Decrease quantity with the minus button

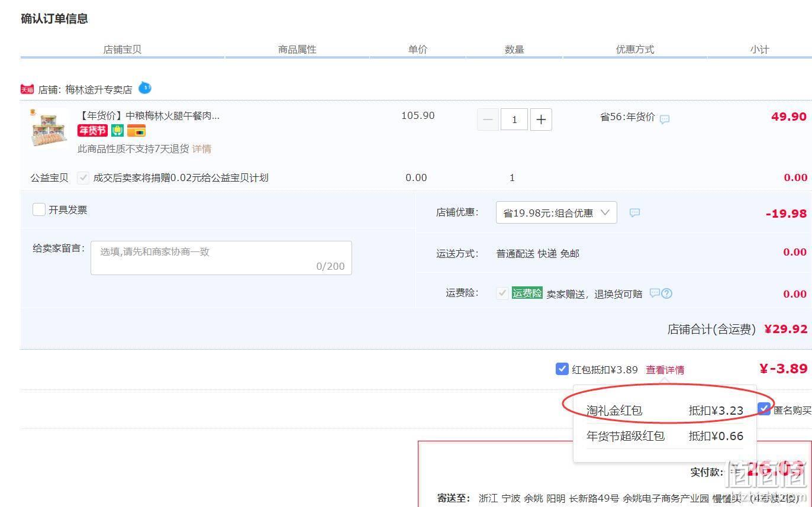(488, 120)
